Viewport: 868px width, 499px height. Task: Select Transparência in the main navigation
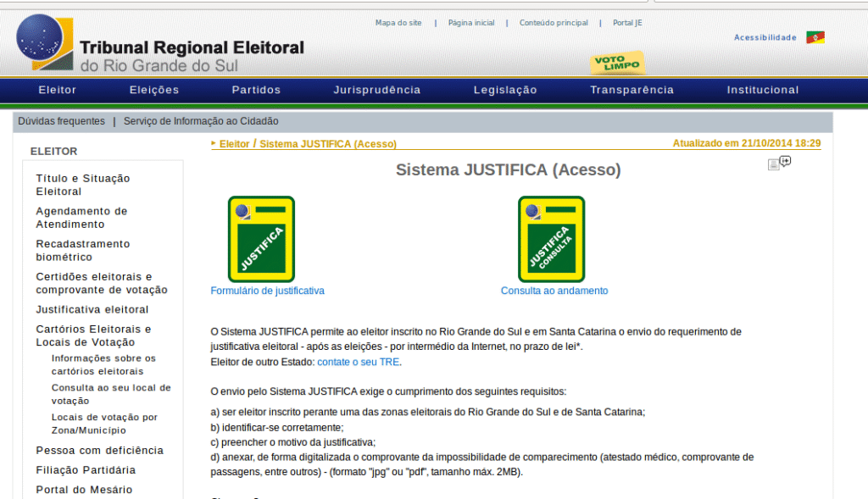pos(632,90)
